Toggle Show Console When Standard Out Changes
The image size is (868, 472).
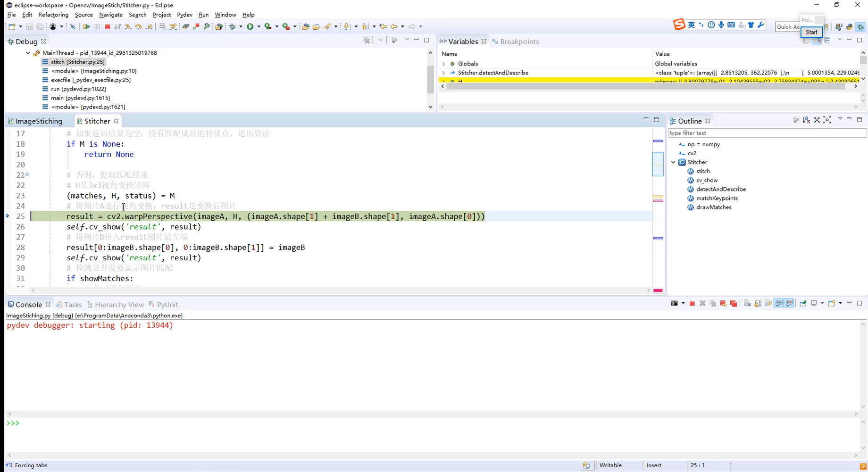coord(779,303)
